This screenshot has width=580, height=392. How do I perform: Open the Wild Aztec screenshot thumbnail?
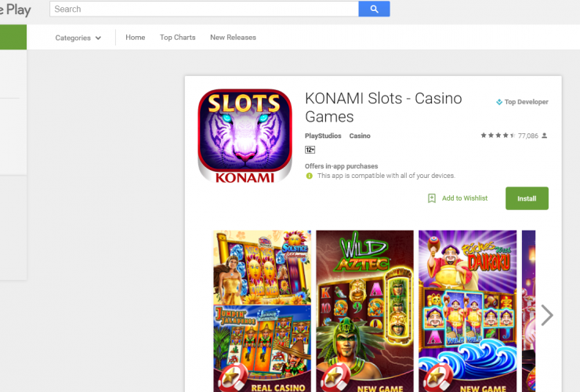[x=364, y=311]
